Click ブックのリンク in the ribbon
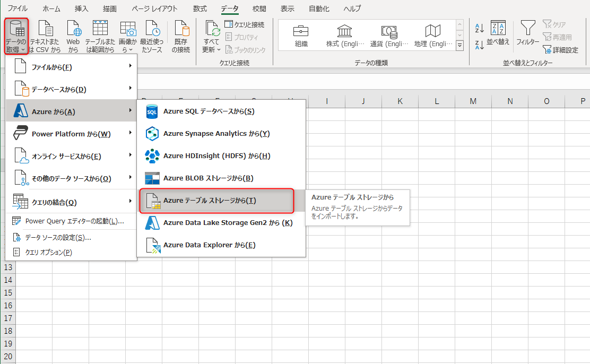590x364 pixels. click(x=245, y=50)
